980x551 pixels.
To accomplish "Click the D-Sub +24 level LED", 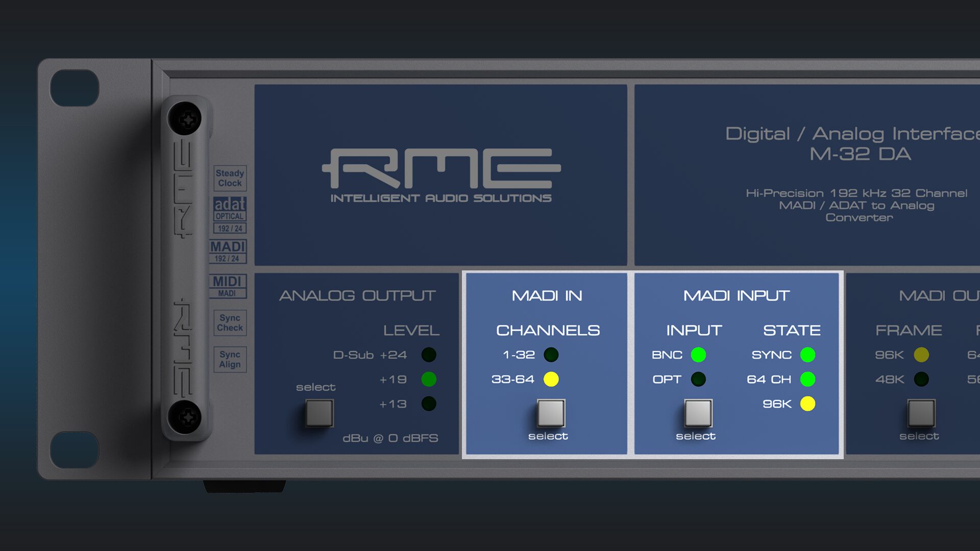I will (x=429, y=355).
